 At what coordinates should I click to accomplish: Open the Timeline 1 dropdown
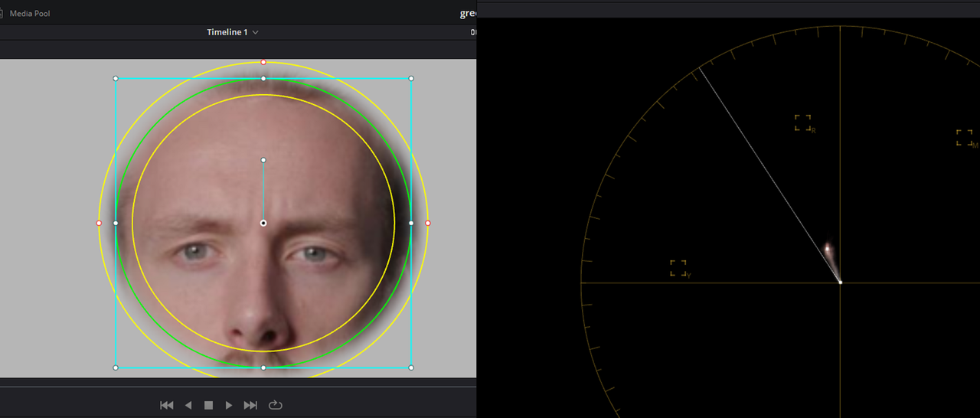click(233, 32)
